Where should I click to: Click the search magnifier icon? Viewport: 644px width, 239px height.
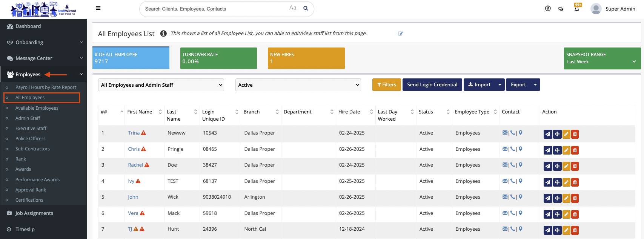306,8
